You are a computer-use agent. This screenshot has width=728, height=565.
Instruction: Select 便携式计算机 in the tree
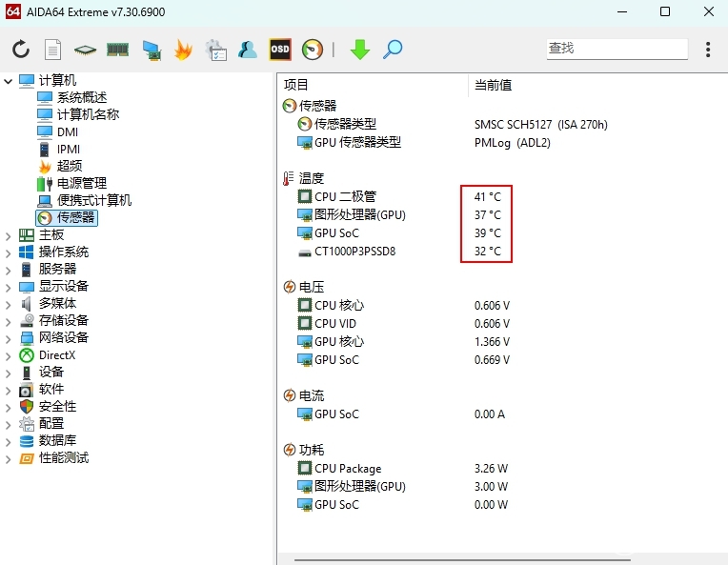tap(94, 200)
